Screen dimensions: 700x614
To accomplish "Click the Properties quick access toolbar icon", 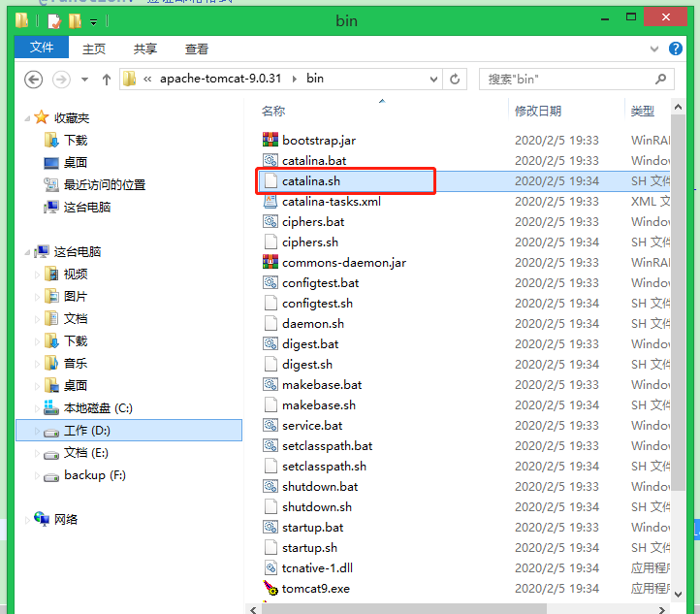I will 54,21.
